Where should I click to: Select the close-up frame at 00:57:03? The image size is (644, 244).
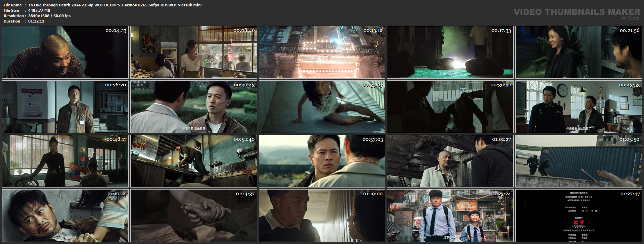point(322,161)
